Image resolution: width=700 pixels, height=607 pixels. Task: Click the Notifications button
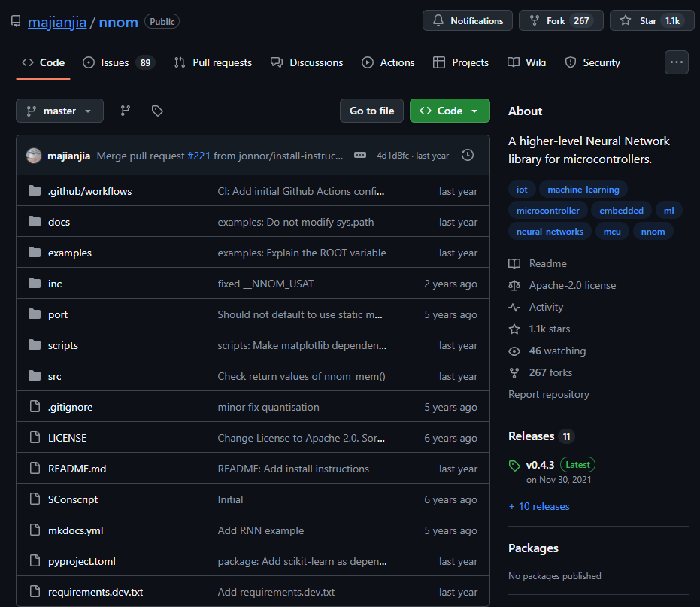(x=468, y=20)
